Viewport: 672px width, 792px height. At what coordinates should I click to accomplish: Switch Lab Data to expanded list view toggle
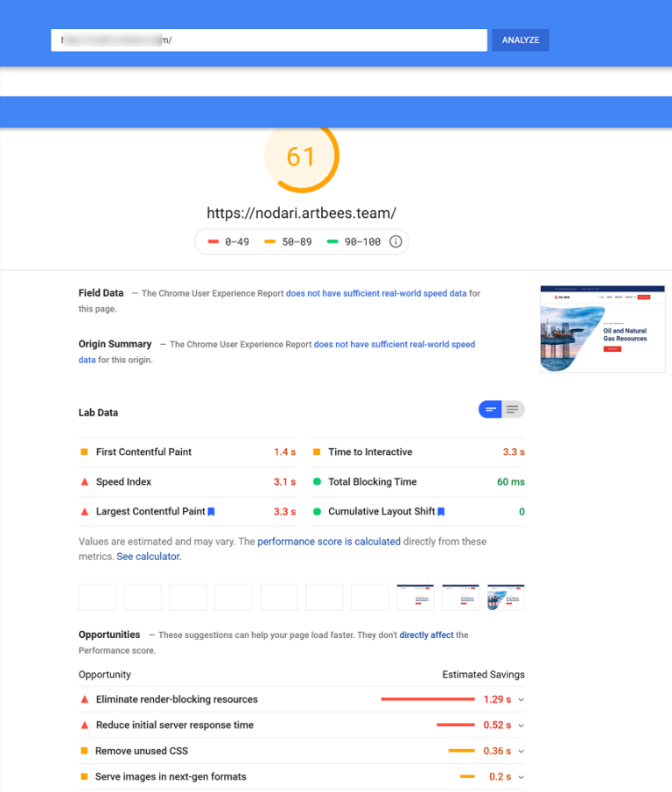[x=513, y=410]
